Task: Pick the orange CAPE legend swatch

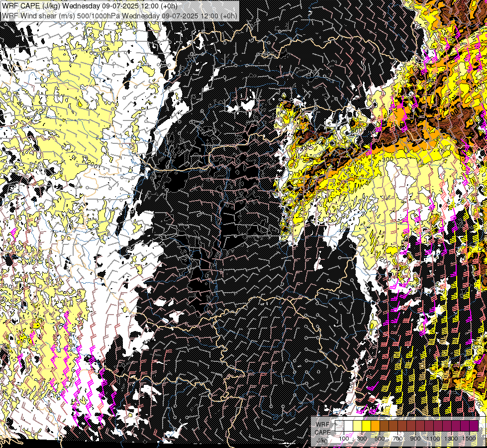Action: [x=375, y=426]
